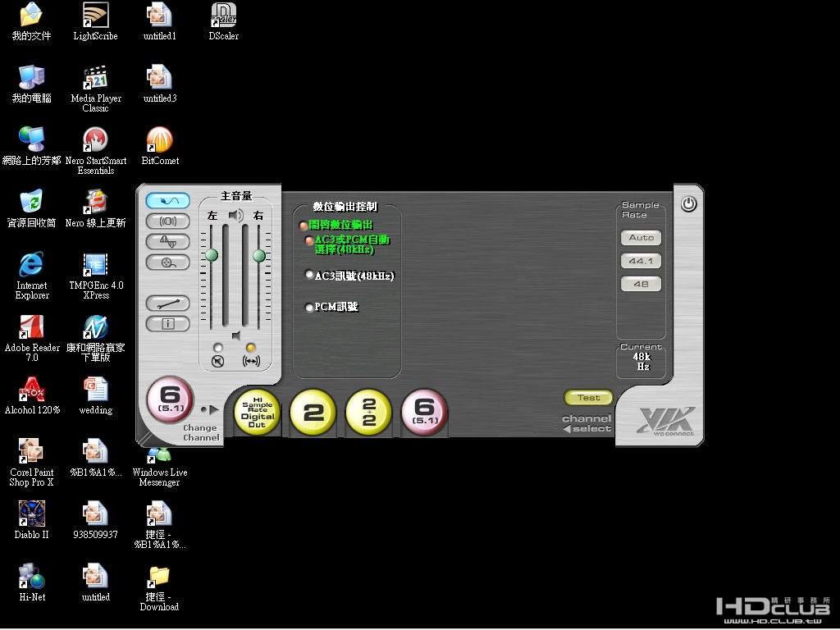Open the 938509937 desktop file

pyautogui.click(x=95, y=520)
